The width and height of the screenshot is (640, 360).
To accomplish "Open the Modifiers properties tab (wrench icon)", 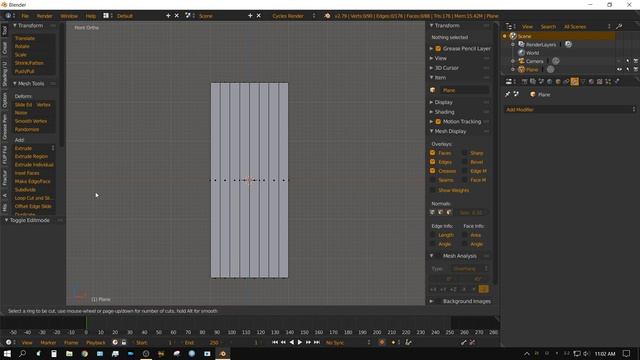I will (575, 82).
